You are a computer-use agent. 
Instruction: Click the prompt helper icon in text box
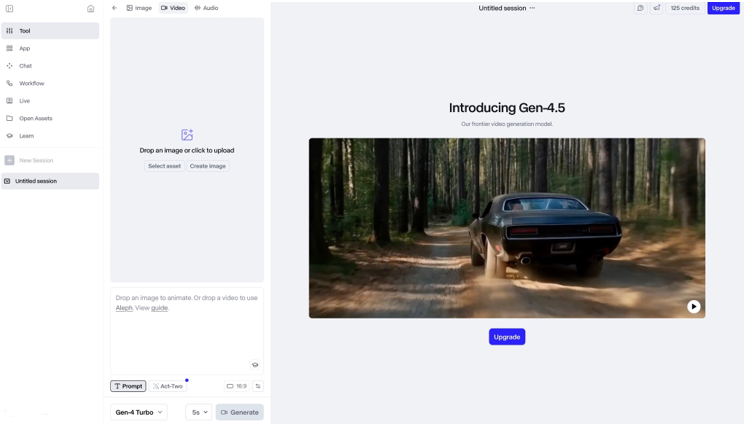pyautogui.click(x=255, y=365)
